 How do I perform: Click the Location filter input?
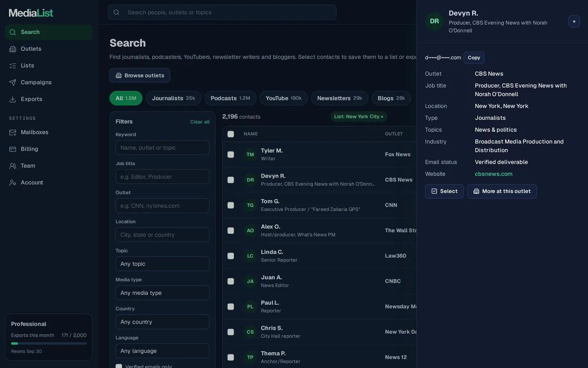(163, 235)
